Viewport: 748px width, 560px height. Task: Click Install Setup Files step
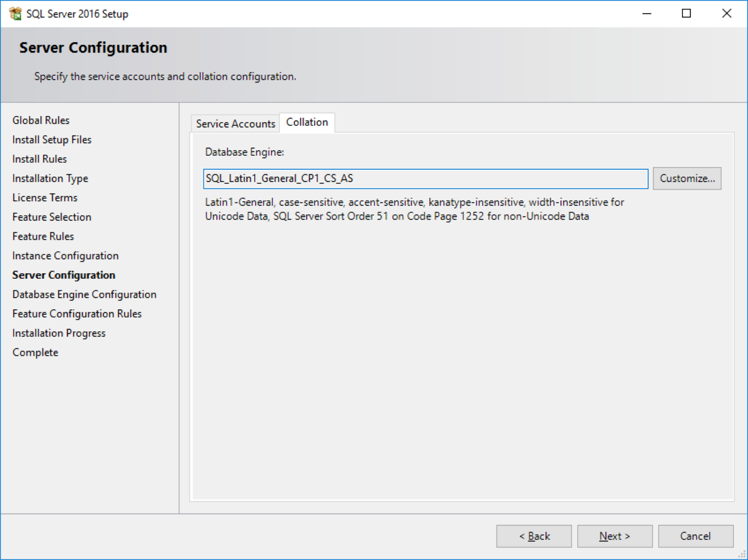pyautogui.click(x=52, y=140)
